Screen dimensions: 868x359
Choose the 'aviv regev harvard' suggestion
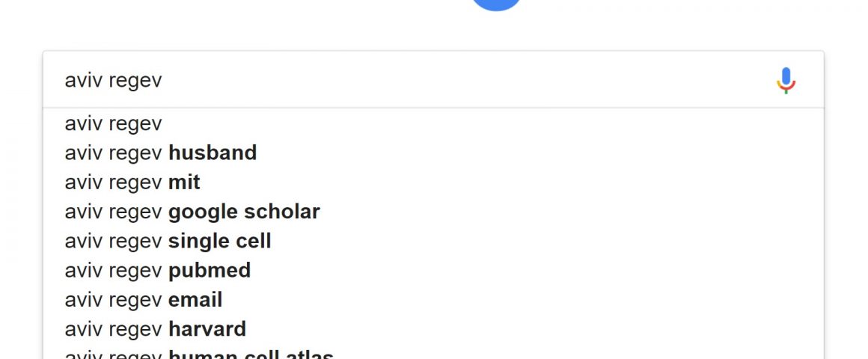pyautogui.click(x=433, y=328)
